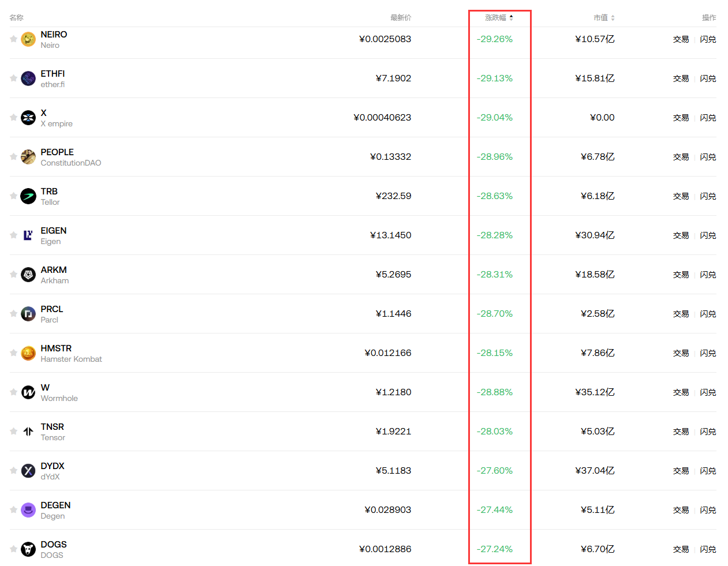Click the HMSTR Hamster Kombat logo
This screenshot has height=566, width=728.
[x=28, y=353]
